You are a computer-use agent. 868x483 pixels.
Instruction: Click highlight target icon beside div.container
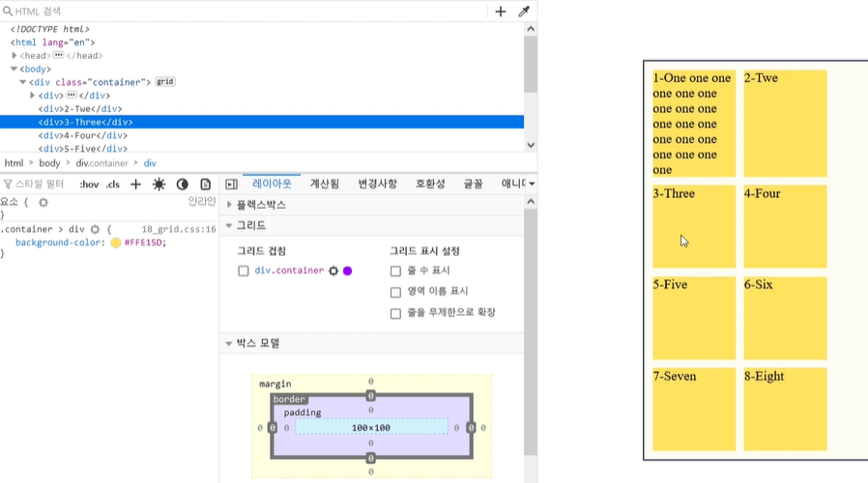tap(333, 270)
